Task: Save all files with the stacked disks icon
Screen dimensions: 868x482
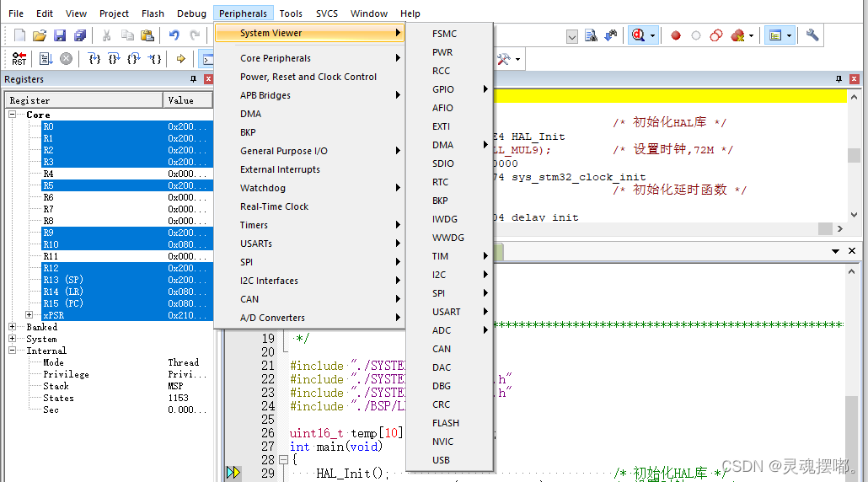Action: point(80,36)
